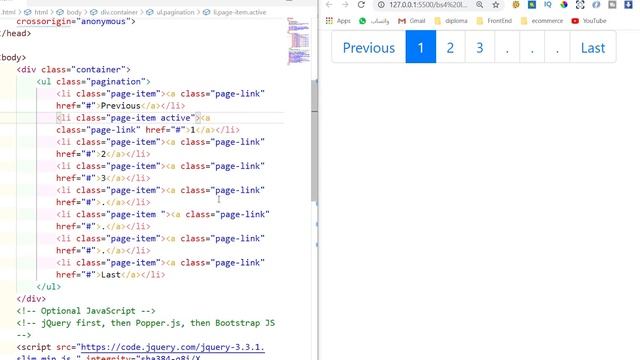
Task: Click the Previous pagination link
Action: pyautogui.click(x=369, y=48)
